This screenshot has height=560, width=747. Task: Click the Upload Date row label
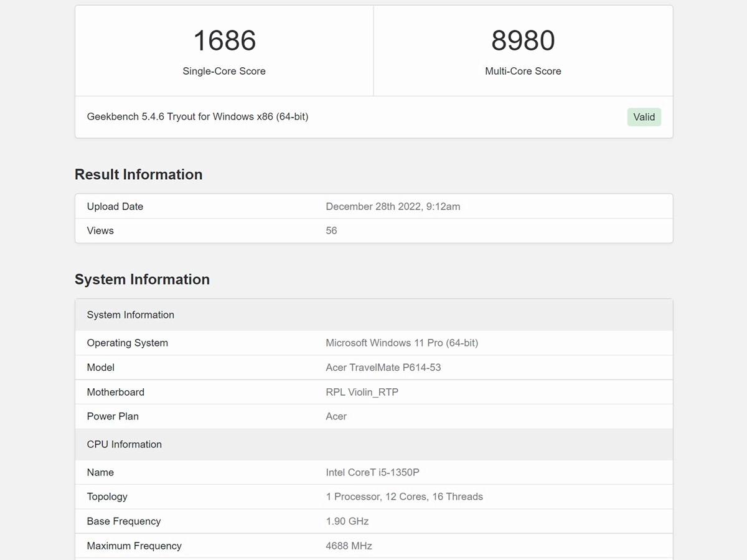click(x=115, y=207)
